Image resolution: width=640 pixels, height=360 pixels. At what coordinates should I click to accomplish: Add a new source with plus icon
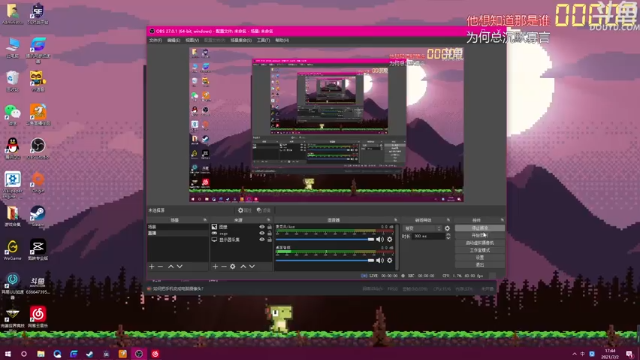(216, 267)
